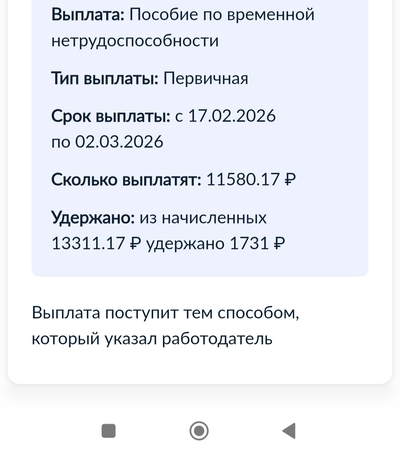The image size is (400, 454).
Task: Tap 'Пособие по временной' text
Action: 222,15
